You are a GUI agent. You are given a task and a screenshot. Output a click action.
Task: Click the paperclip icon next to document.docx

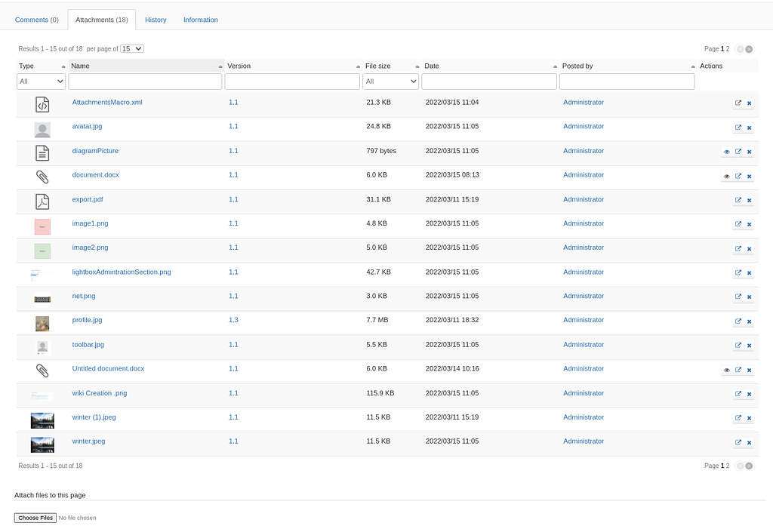click(x=42, y=177)
